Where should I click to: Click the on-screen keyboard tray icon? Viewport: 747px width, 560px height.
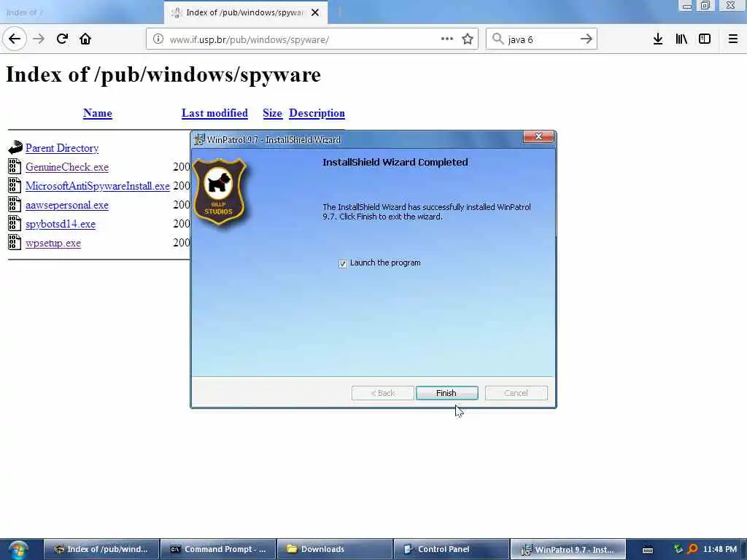[x=648, y=550]
